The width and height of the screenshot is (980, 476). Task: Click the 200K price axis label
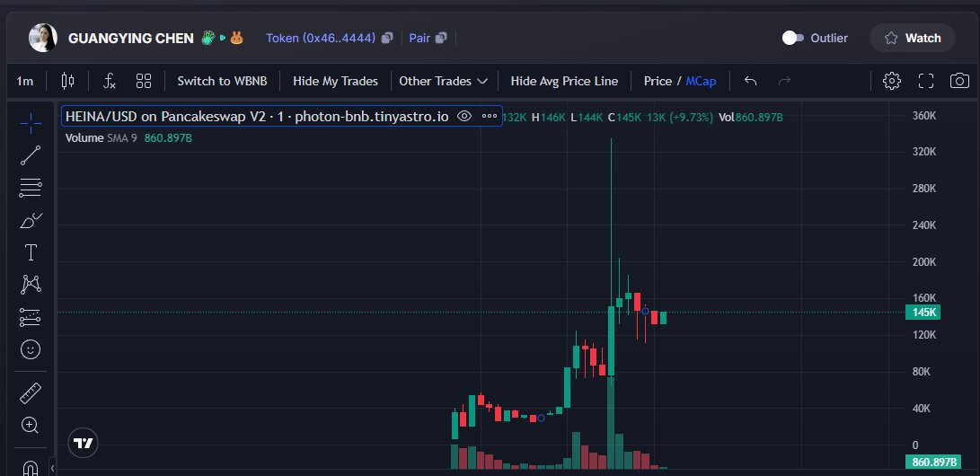(924, 261)
